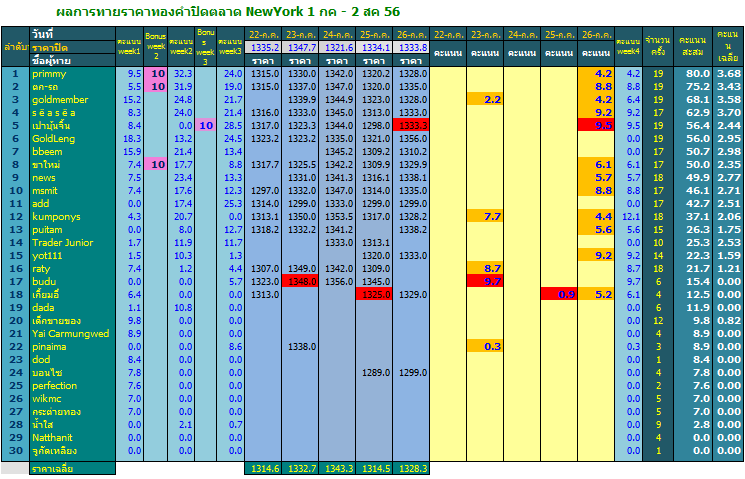
Task: Select the bbeem player name
Action: [x=47, y=152]
